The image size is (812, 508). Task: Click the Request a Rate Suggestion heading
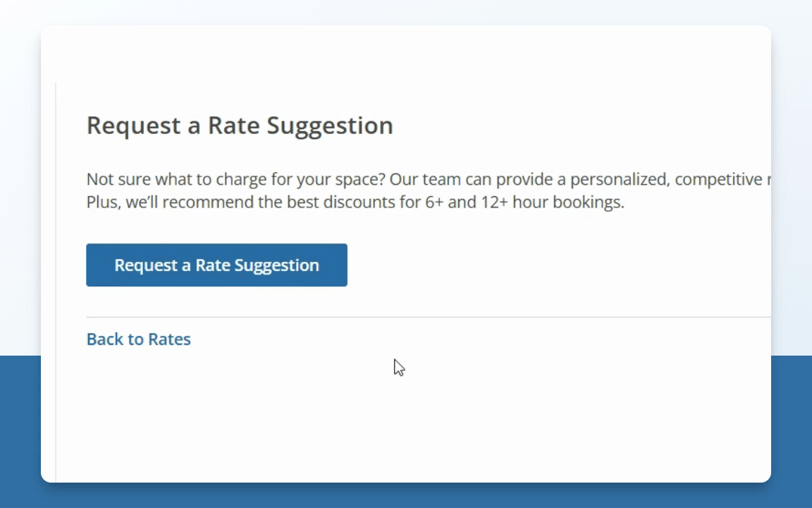click(240, 126)
